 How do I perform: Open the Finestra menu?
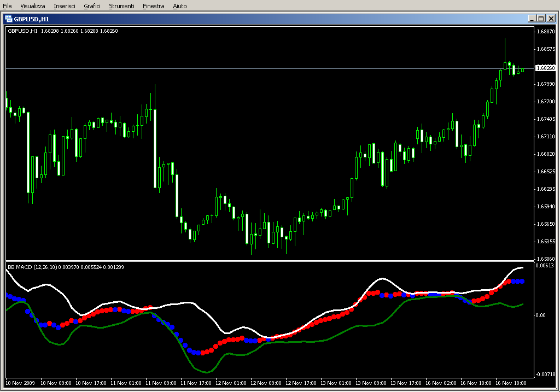pos(153,6)
